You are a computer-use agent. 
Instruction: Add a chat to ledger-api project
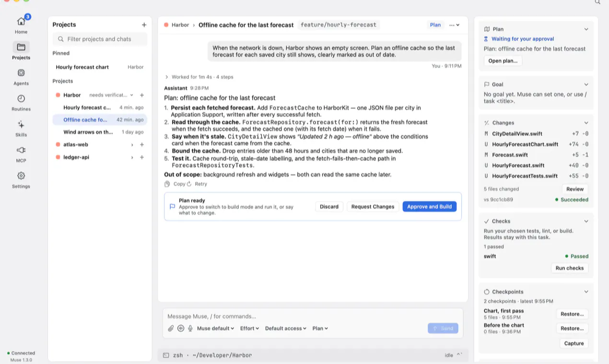point(142,157)
